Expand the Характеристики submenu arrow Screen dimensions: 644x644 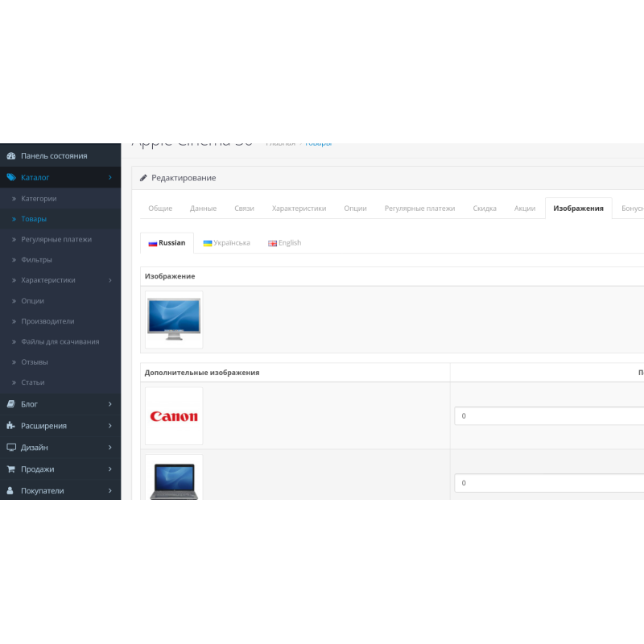(x=109, y=280)
